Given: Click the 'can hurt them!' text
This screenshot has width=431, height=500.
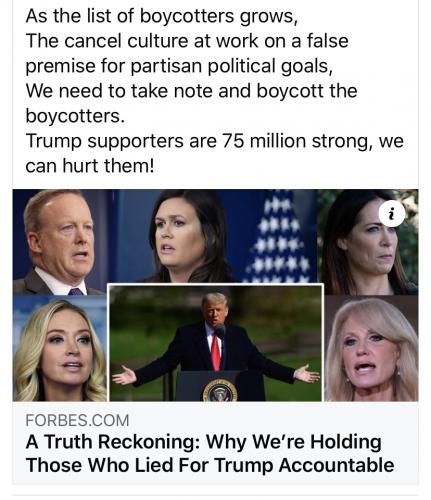Looking at the screenshot, I should coord(90,166).
